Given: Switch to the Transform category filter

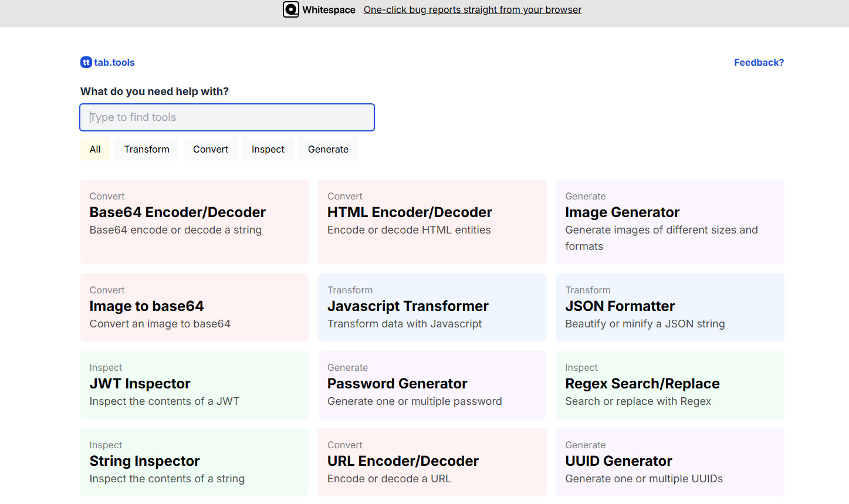Looking at the screenshot, I should [146, 148].
